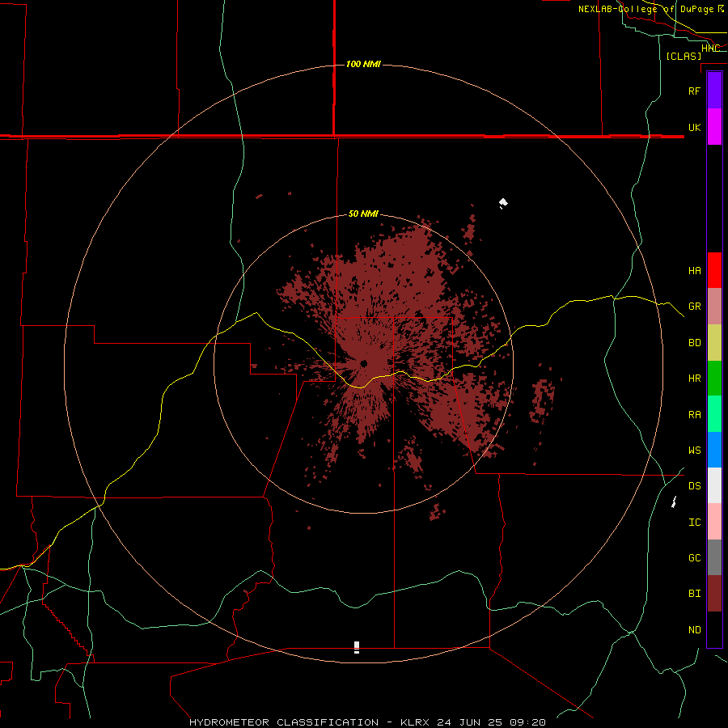Click the RF legend label
This screenshot has height=728, width=728.
694,91
